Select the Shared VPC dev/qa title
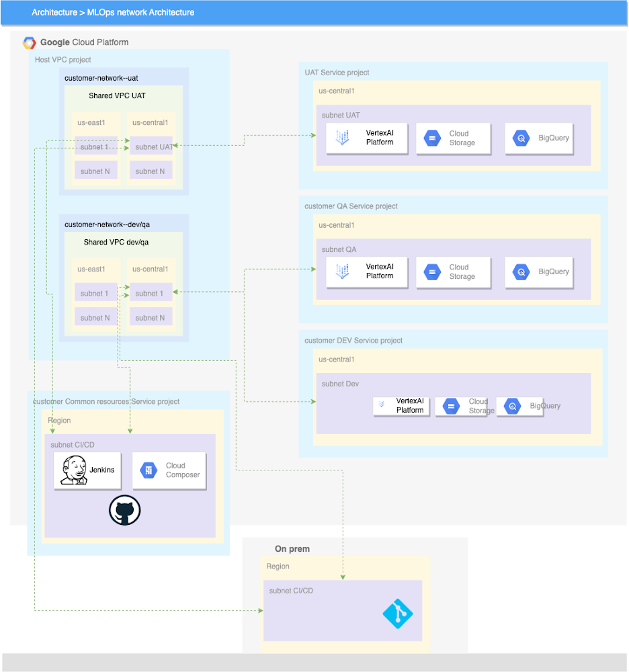 click(x=116, y=242)
